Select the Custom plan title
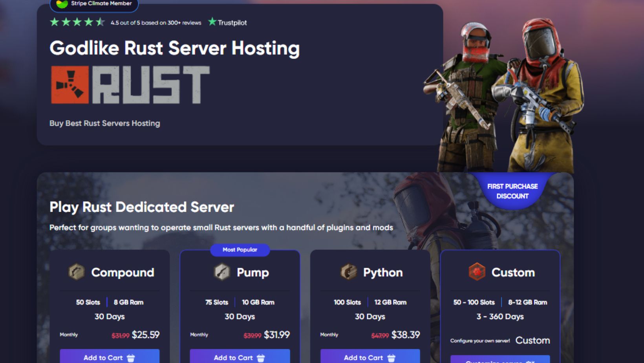 coord(513,272)
